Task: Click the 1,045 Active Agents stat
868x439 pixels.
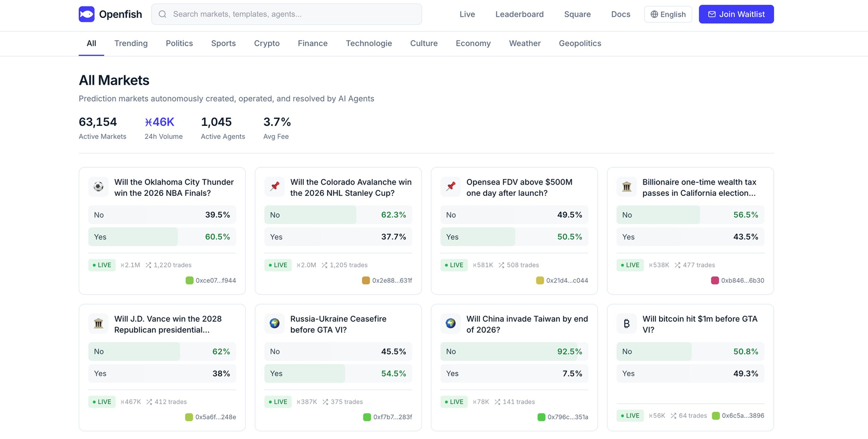Action: [223, 129]
